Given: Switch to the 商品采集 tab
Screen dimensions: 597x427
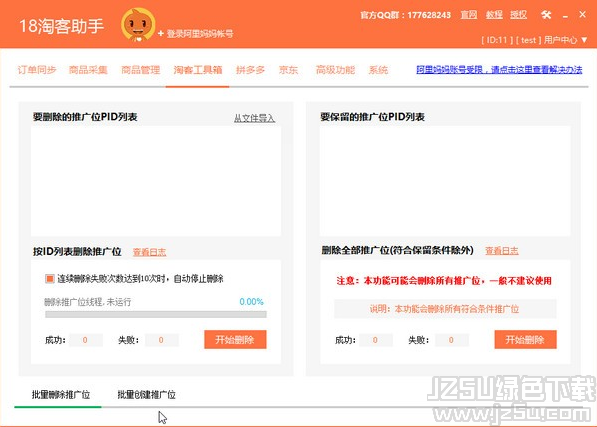Looking at the screenshot, I should click(x=88, y=70).
